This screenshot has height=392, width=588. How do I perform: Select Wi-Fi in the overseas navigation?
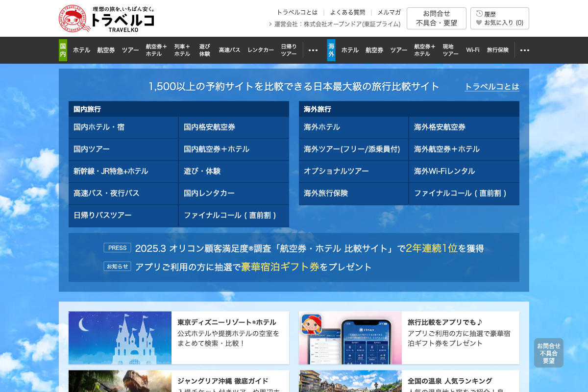[x=473, y=50]
